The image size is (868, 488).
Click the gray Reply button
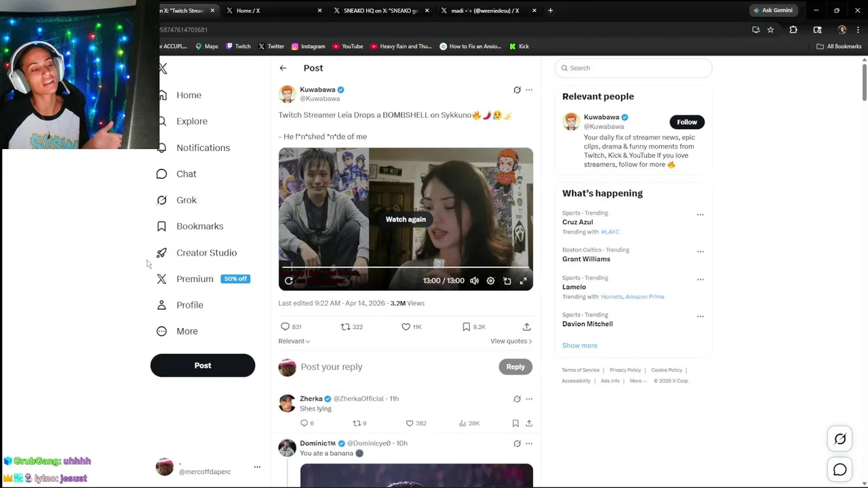point(515,367)
